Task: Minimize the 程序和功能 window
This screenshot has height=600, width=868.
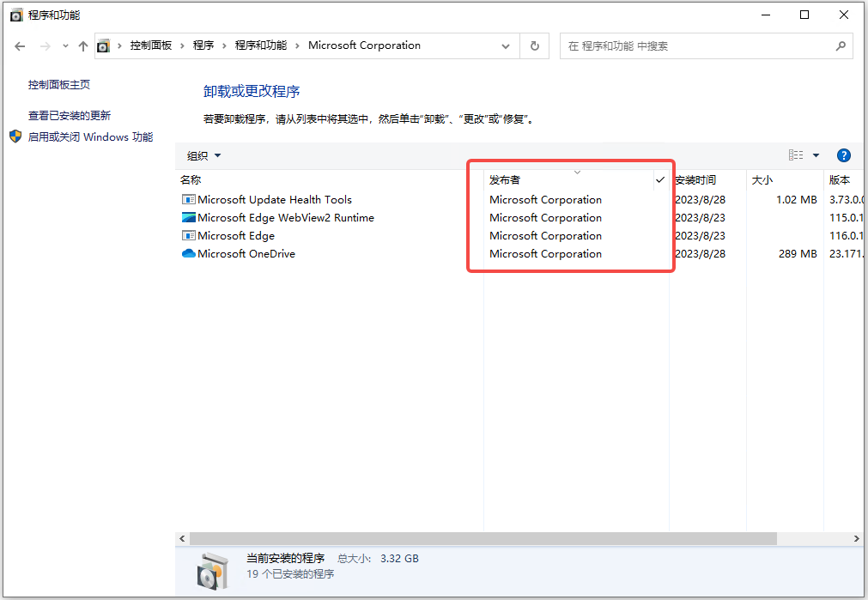Action: tap(766, 15)
